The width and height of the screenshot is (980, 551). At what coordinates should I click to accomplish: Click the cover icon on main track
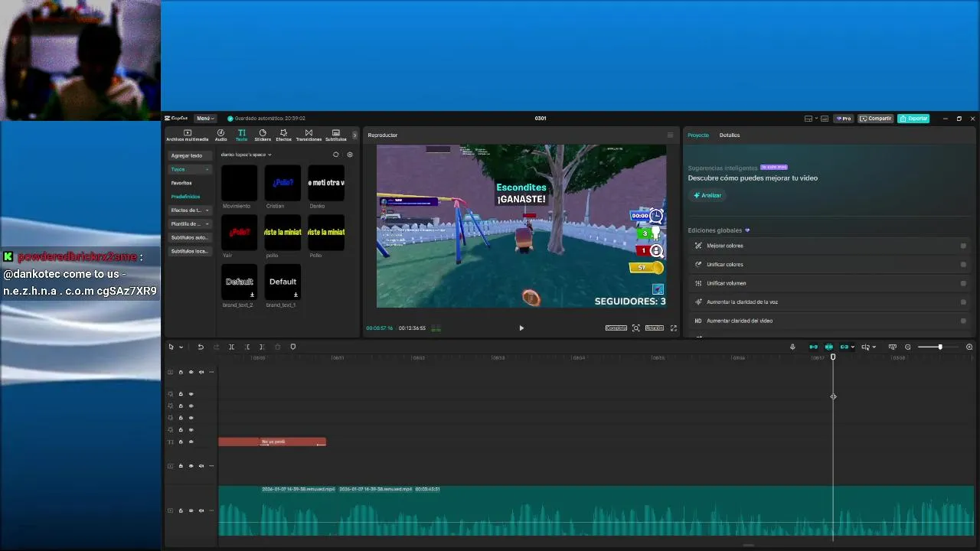(170, 510)
